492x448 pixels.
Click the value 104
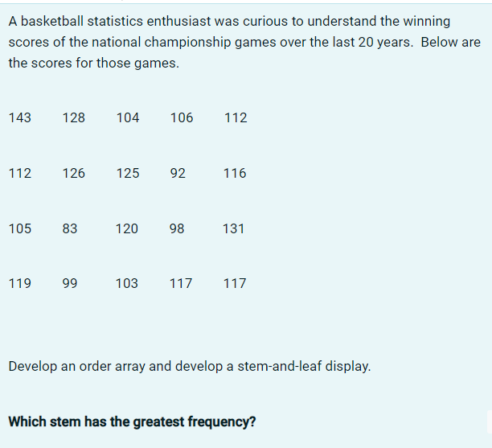pos(128,117)
